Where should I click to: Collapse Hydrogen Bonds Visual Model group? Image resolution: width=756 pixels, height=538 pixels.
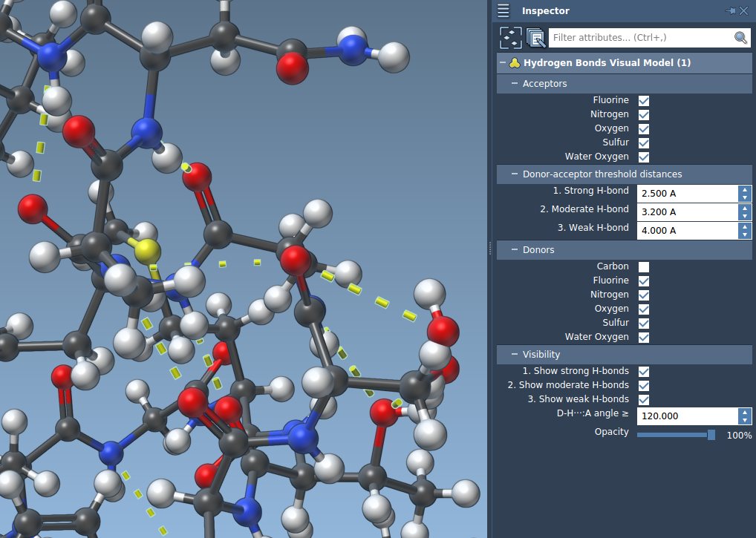click(503, 63)
